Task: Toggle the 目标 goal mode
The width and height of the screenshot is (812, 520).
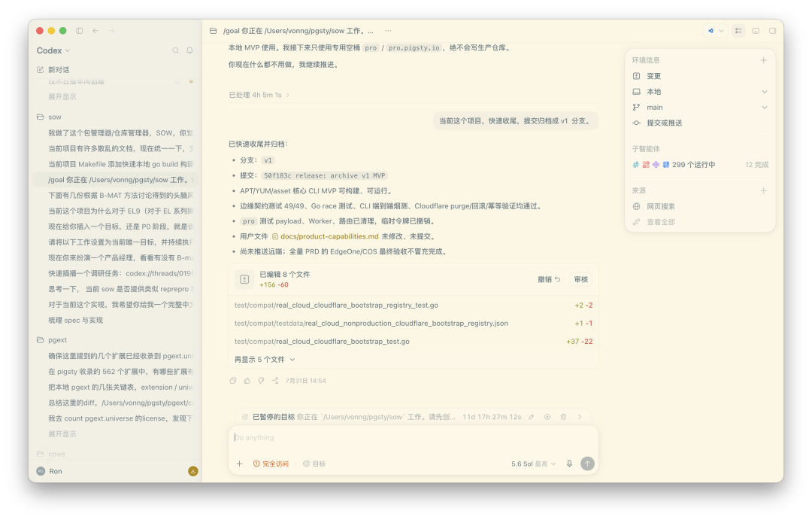Action: [x=314, y=464]
